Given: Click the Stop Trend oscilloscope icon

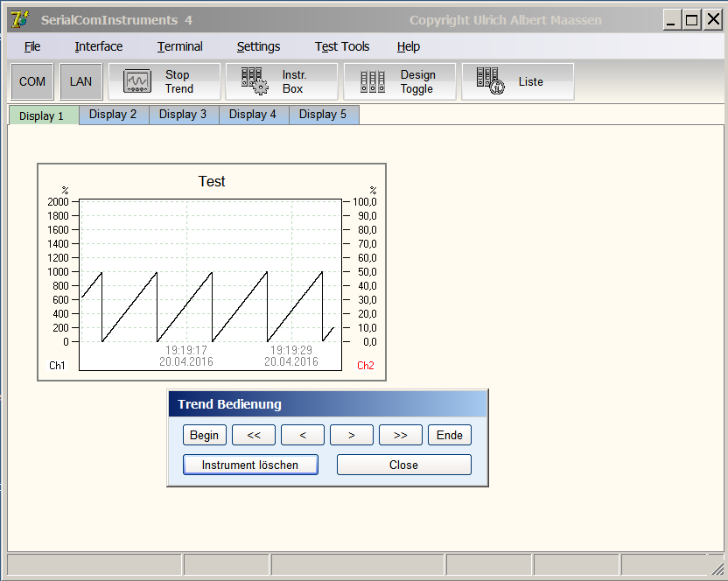Looking at the screenshot, I should tap(137, 81).
